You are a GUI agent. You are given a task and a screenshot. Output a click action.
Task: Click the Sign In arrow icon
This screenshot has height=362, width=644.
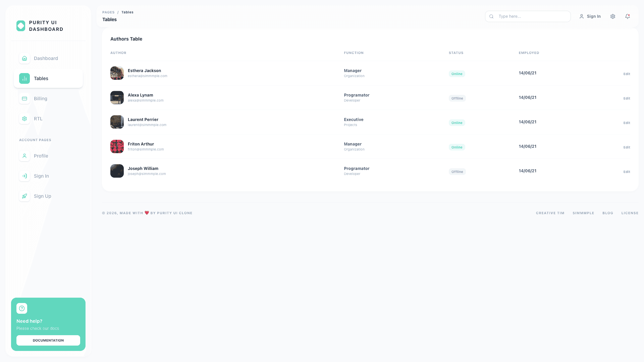24,176
